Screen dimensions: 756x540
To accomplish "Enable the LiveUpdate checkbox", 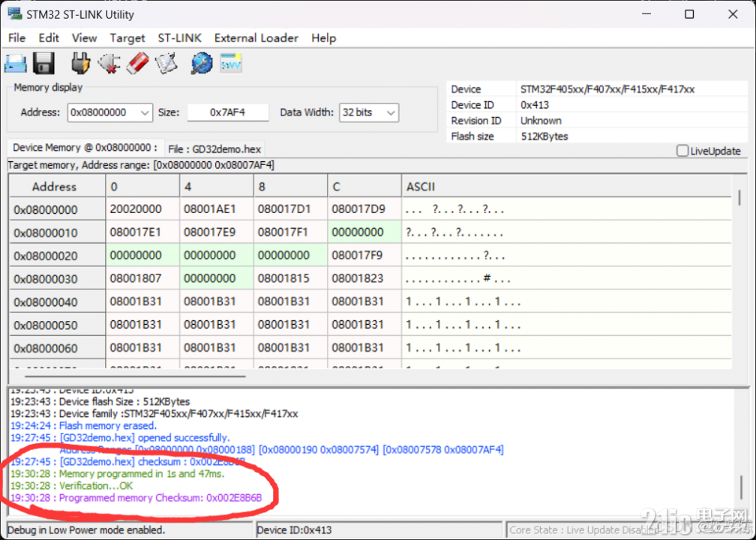I will 682,151.
